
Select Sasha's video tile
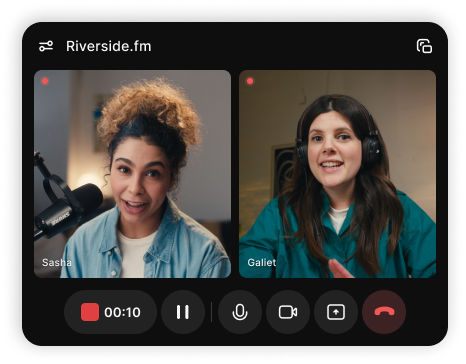132,174
